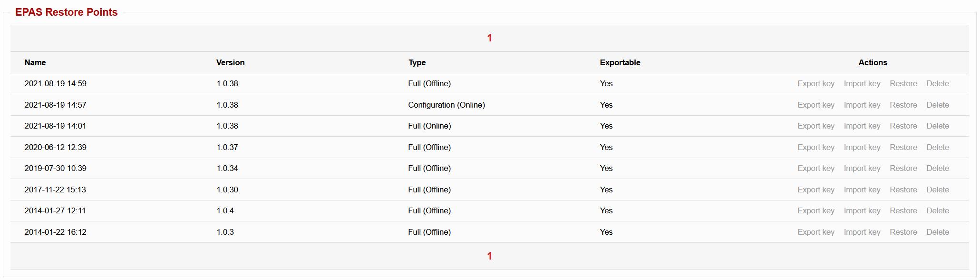The width and height of the screenshot is (980, 280).
Task: Select page 1 in the top pagination
Action: click(489, 38)
